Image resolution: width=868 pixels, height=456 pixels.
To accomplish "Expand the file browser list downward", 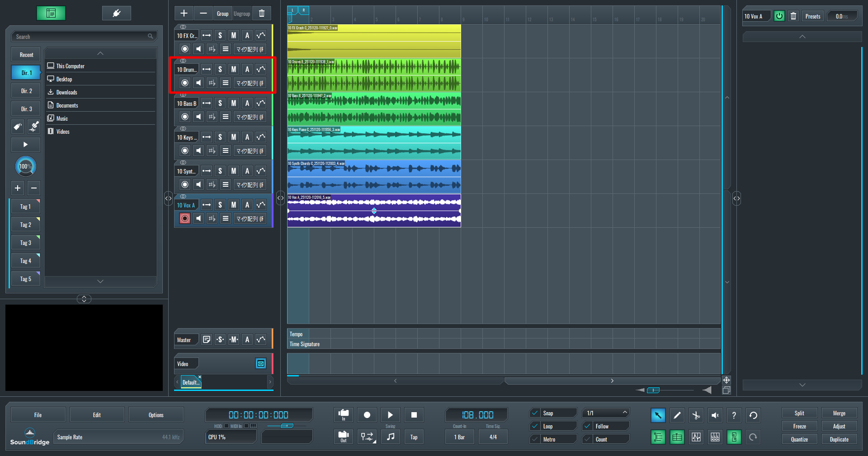I will coord(100,281).
